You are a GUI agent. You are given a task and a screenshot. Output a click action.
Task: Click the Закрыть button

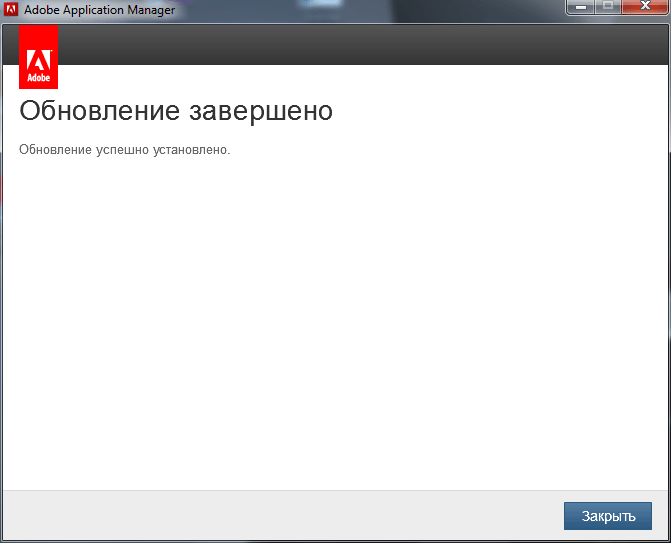click(x=608, y=516)
